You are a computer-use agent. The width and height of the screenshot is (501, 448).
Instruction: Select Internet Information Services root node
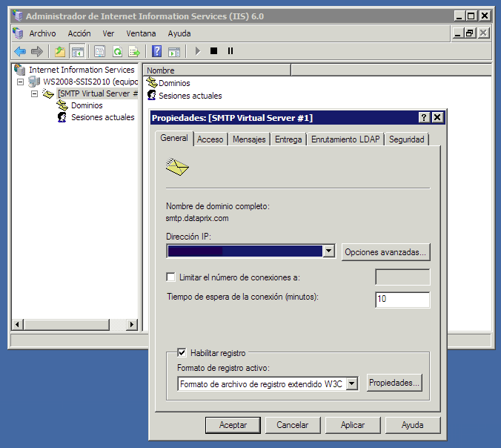[82, 70]
